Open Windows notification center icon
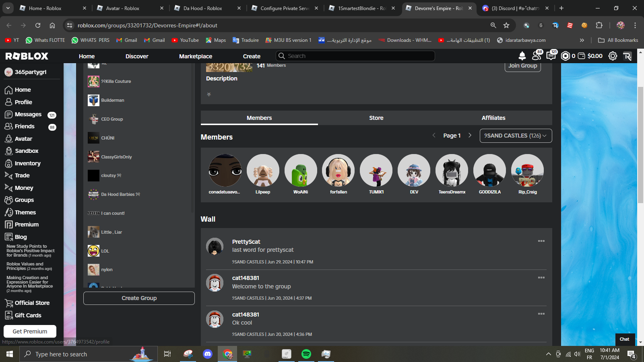 [x=631, y=354]
